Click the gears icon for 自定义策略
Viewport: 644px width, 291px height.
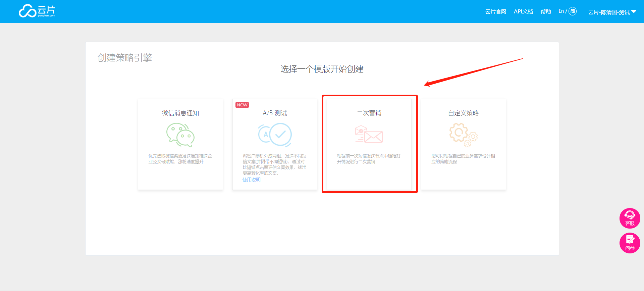464,135
